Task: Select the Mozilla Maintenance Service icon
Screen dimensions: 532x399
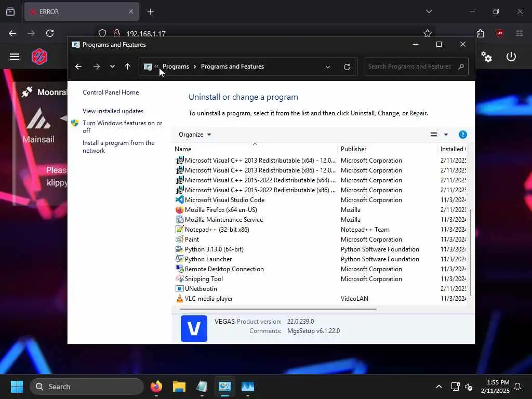Action: (179, 220)
